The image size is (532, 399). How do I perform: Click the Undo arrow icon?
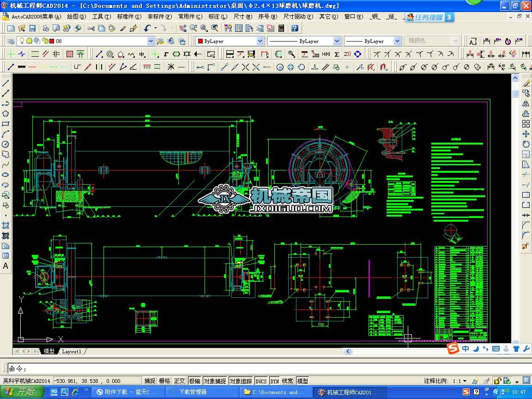147,28
